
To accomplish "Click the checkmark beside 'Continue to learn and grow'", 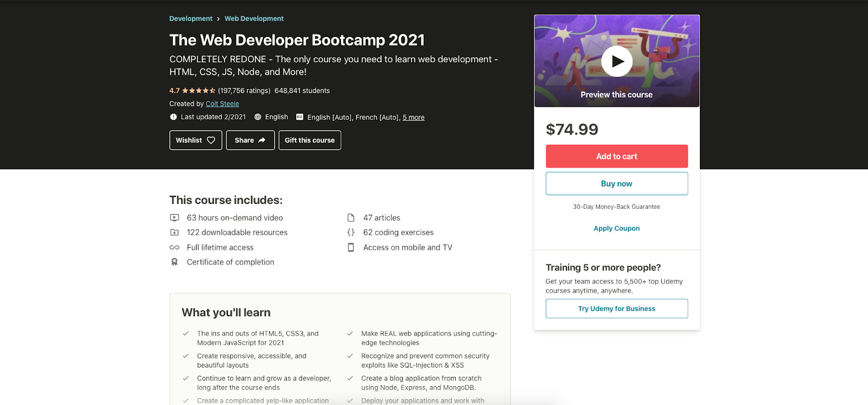I will tap(186, 378).
